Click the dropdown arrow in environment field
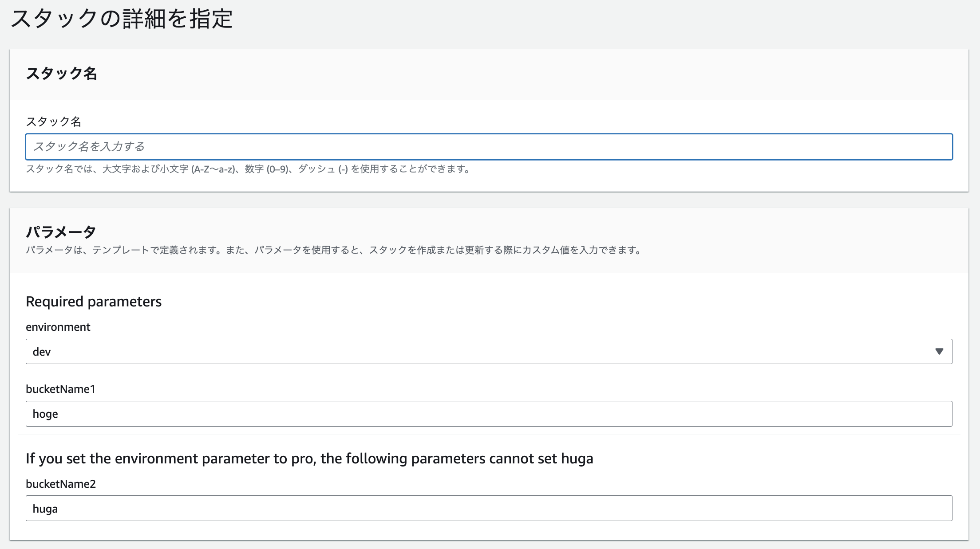This screenshot has width=980, height=549. tap(939, 351)
